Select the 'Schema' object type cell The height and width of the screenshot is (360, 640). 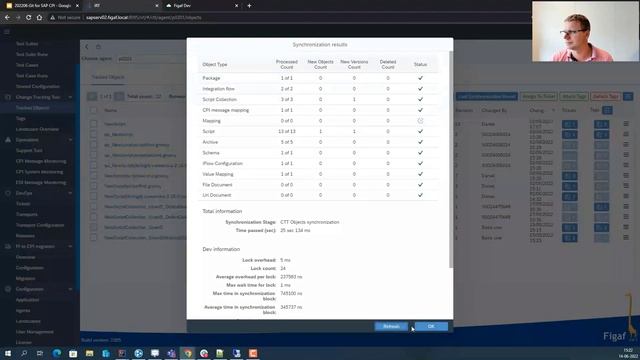coord(211,153)
